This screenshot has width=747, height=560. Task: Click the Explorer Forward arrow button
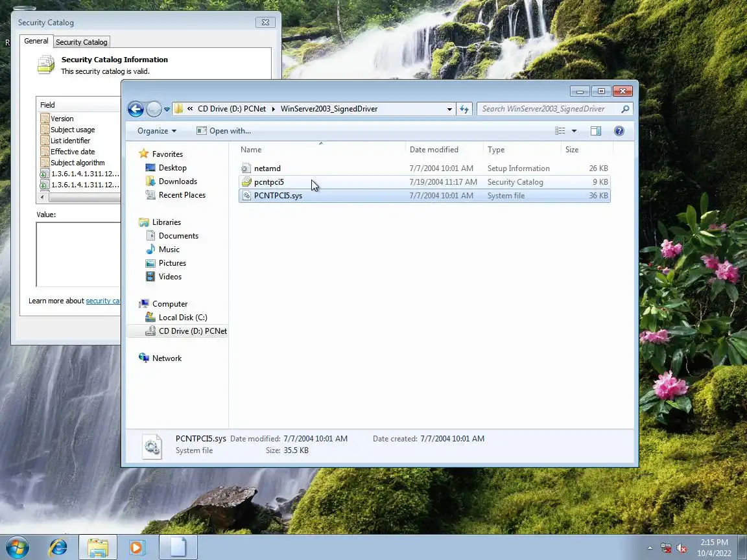(x=154, y=109)
